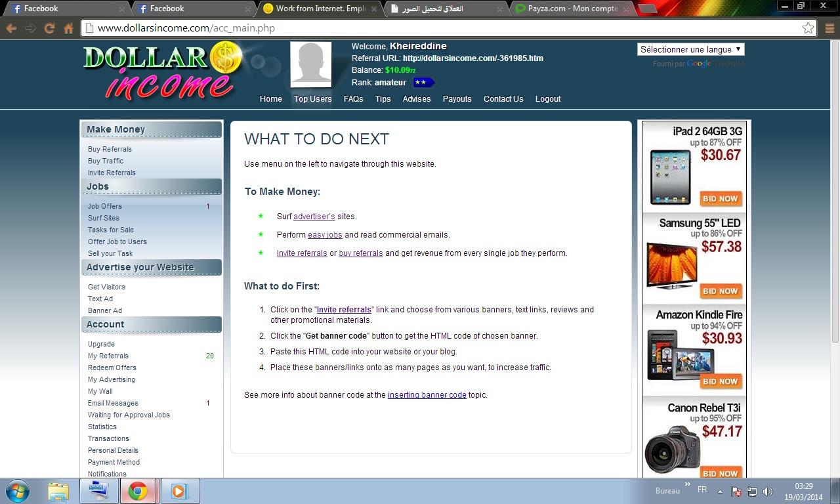
Task: Open the Get Visitors link
Action: pyautogui.click(x=106, y=287)
